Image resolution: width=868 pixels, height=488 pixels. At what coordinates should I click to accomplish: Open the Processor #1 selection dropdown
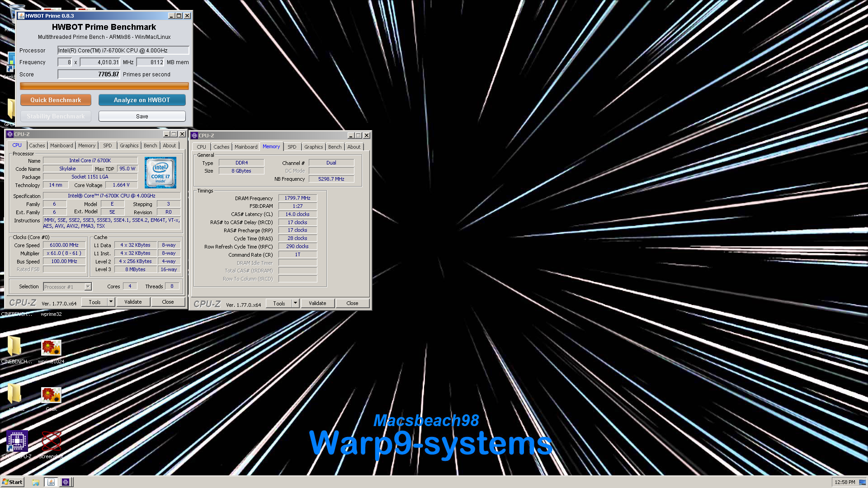(x=67, y=286)
